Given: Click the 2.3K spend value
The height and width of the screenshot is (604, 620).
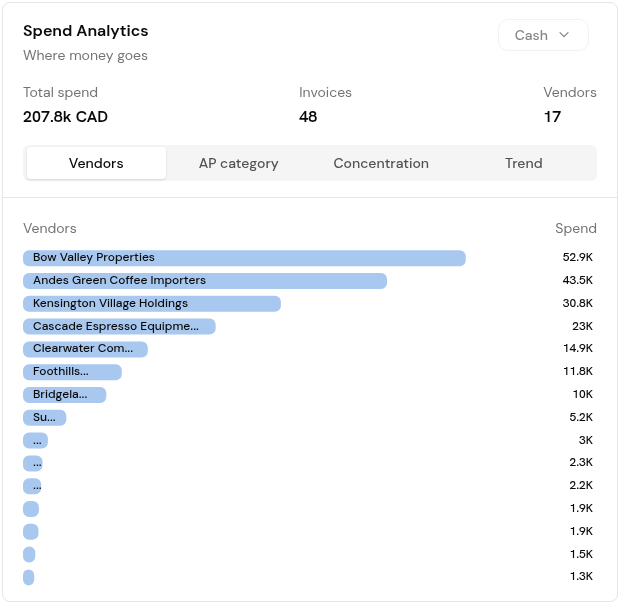Looking at the screenshot, I should [x=581, y=462].
